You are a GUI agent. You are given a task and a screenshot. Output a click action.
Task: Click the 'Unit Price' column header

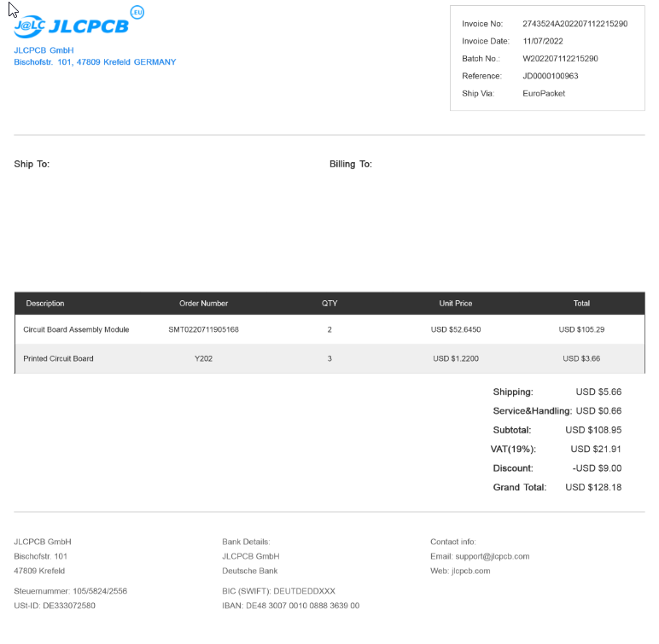click(x=456, y=304)
